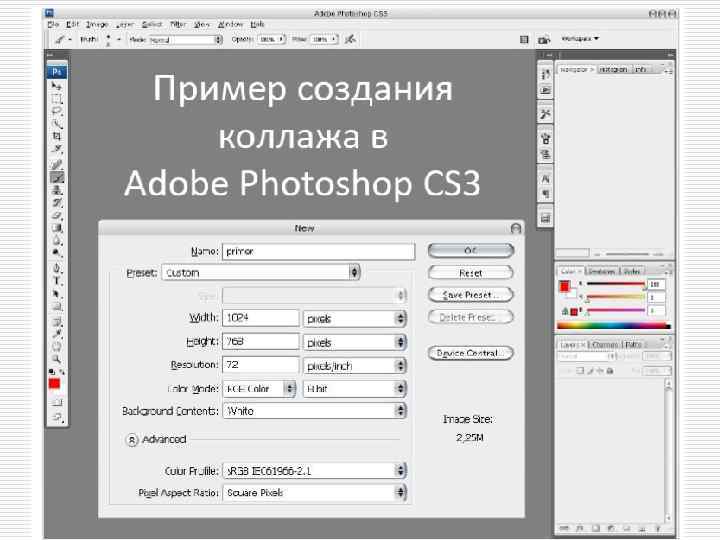Change screen mode at toolbox bottom
This screenshot has height=540, width=720.
[56, 417]
